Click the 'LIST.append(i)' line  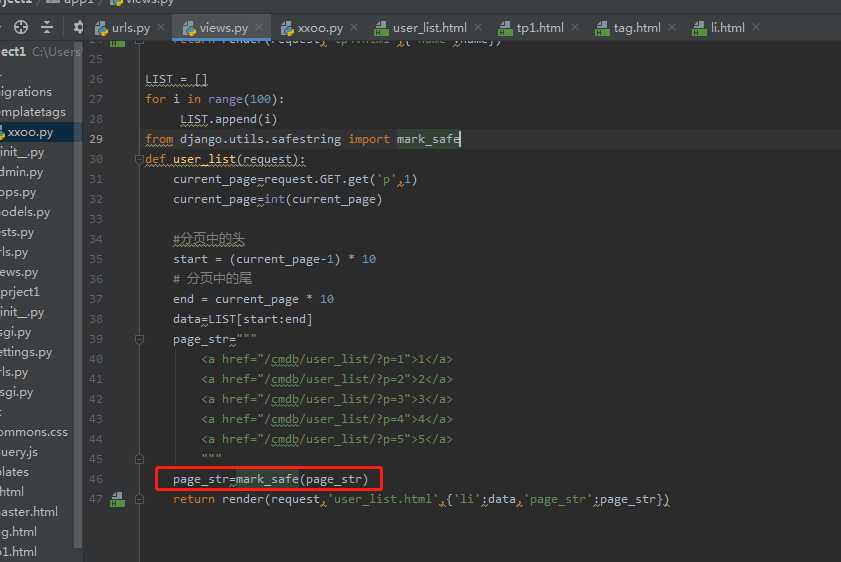[228, 119]
